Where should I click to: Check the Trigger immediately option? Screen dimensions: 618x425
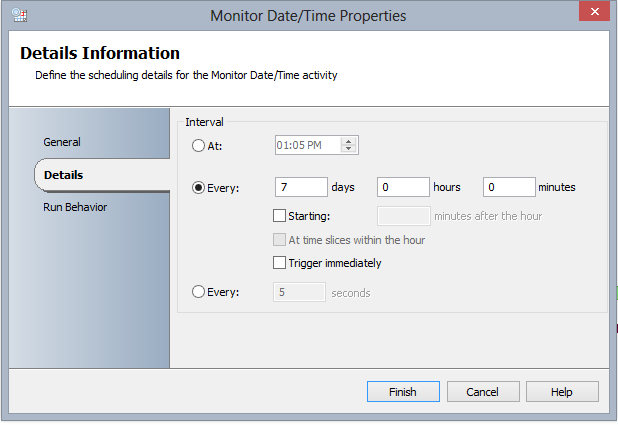pyautogui.click(x=279, y=263)
